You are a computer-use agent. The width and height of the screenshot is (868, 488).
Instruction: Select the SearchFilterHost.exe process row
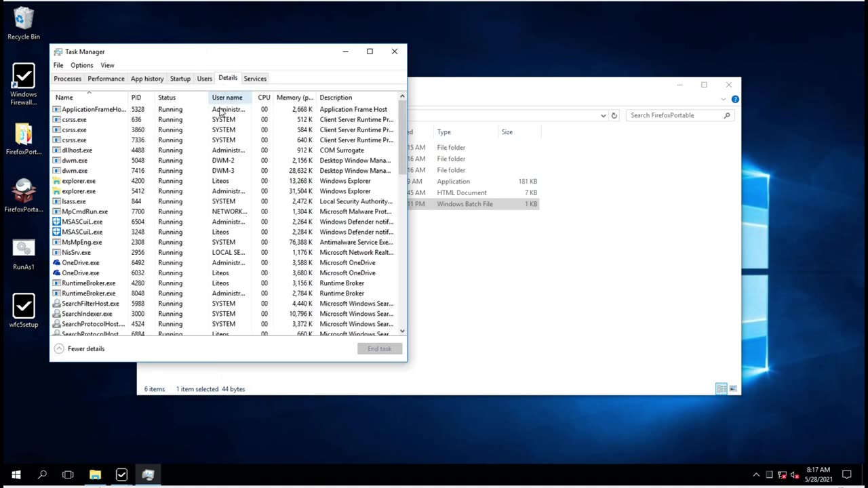tap(224, 304)
